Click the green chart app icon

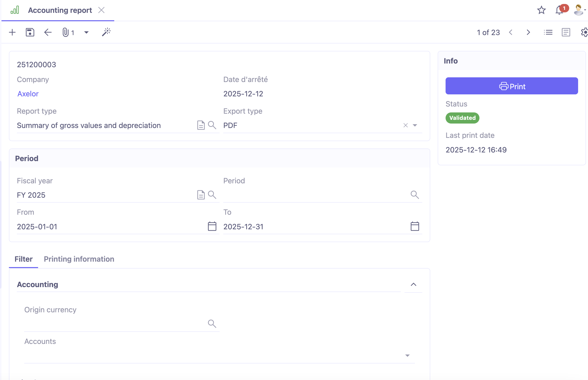pos(15,10)
